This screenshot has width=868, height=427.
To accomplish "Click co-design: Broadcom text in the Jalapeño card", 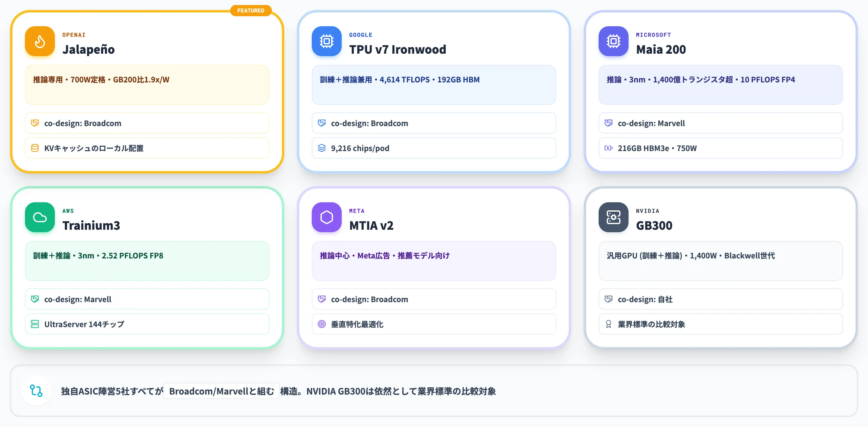I will click(83, 123).
